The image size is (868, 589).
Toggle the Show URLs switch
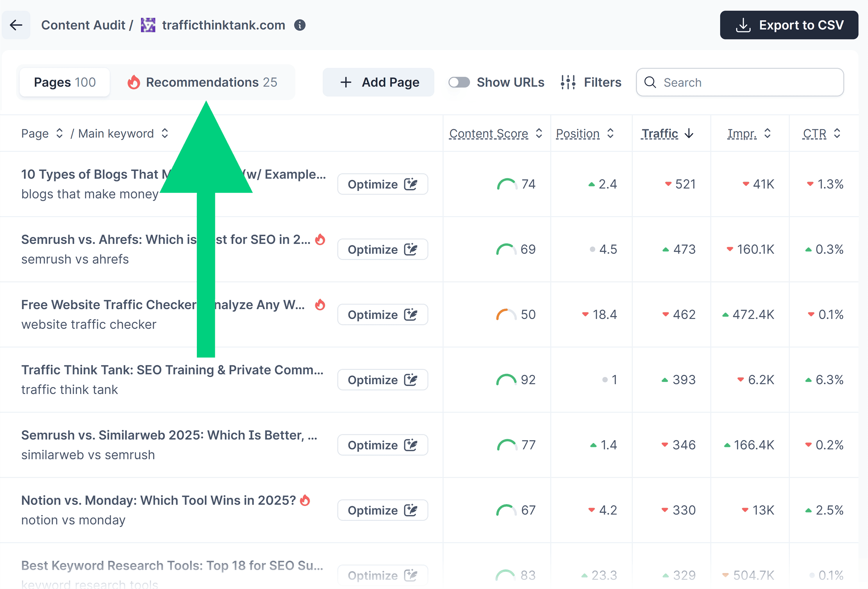[x=459, y=82]
